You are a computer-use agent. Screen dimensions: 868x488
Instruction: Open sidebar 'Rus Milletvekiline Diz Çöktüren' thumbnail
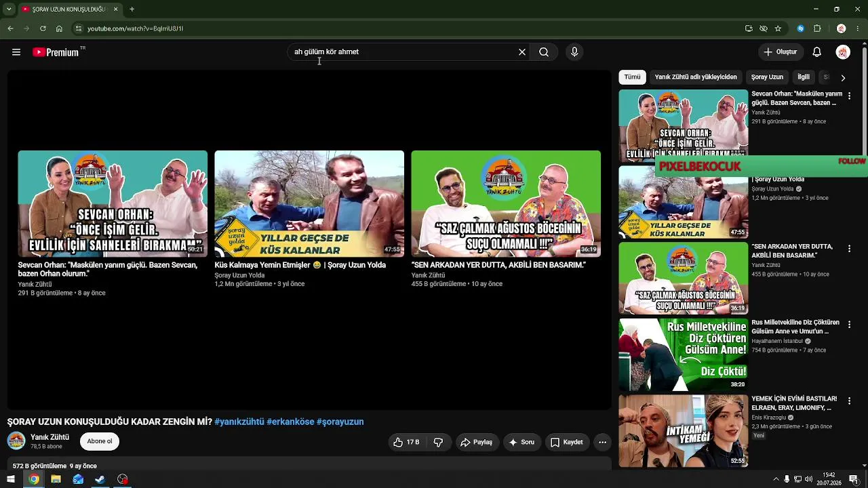[x=684, y=355]
